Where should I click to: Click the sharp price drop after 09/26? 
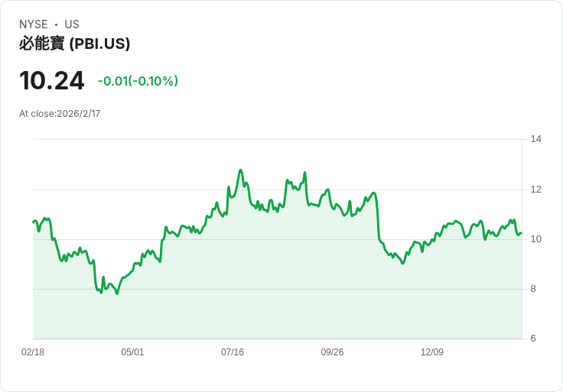click(x=378, y=222)
